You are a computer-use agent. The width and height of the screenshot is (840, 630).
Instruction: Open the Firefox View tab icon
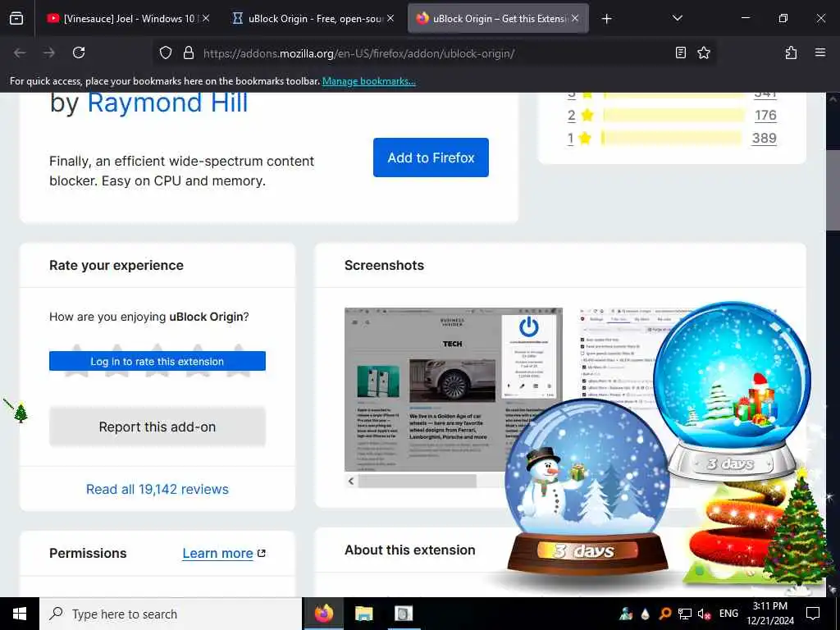[16, 19]
